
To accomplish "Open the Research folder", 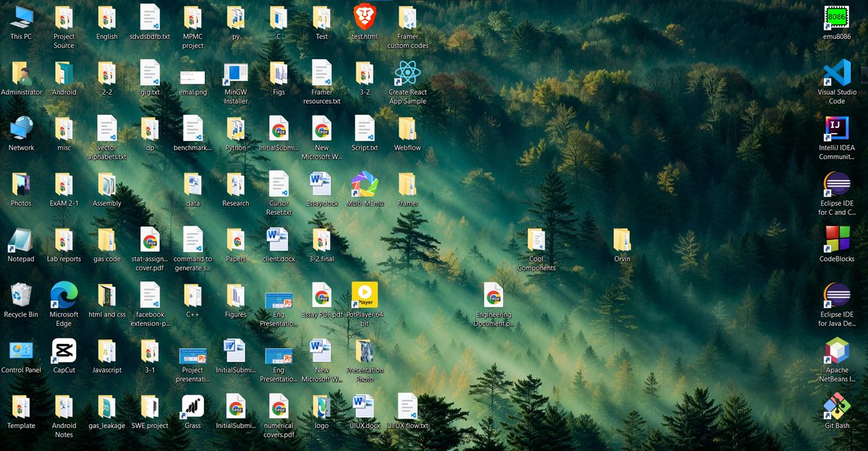I will tap(236, 189).
